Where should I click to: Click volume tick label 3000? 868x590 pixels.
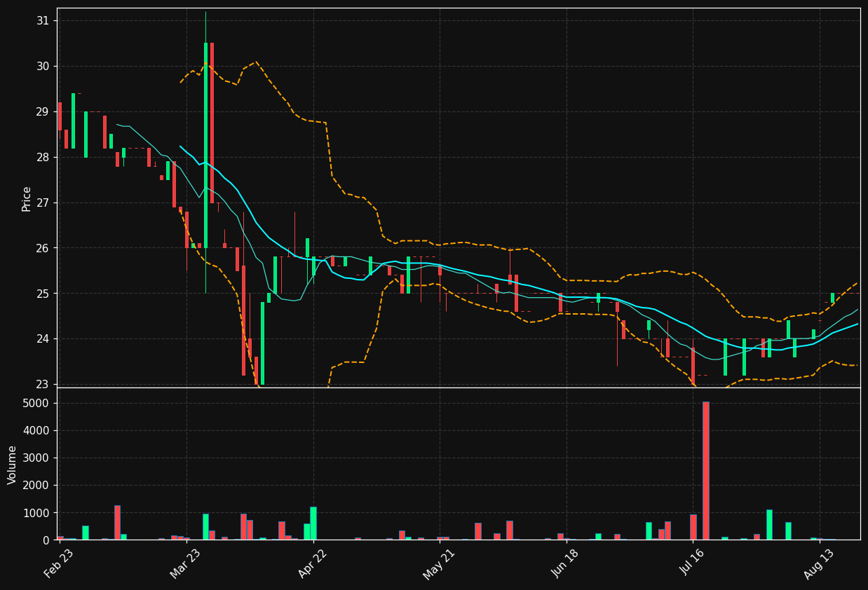coord(37,458)
